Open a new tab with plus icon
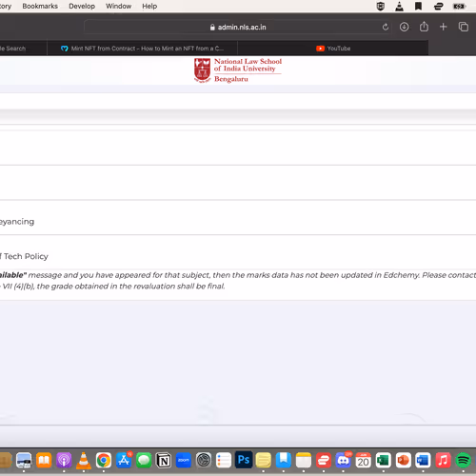Screen dimensions: 476x476 click(x=444, y=27)
